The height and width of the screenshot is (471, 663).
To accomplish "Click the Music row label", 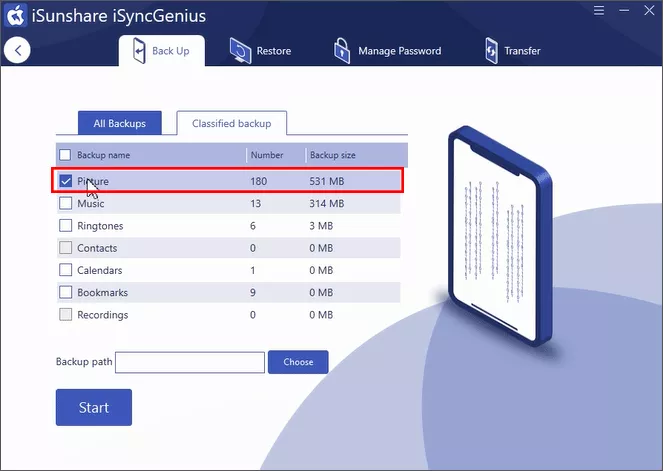I will (91, 203).
